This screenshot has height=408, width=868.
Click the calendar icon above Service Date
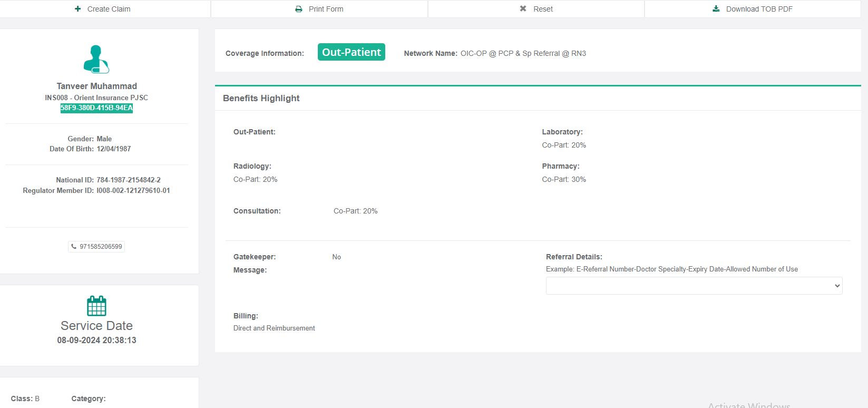click(x=96, y=306)
